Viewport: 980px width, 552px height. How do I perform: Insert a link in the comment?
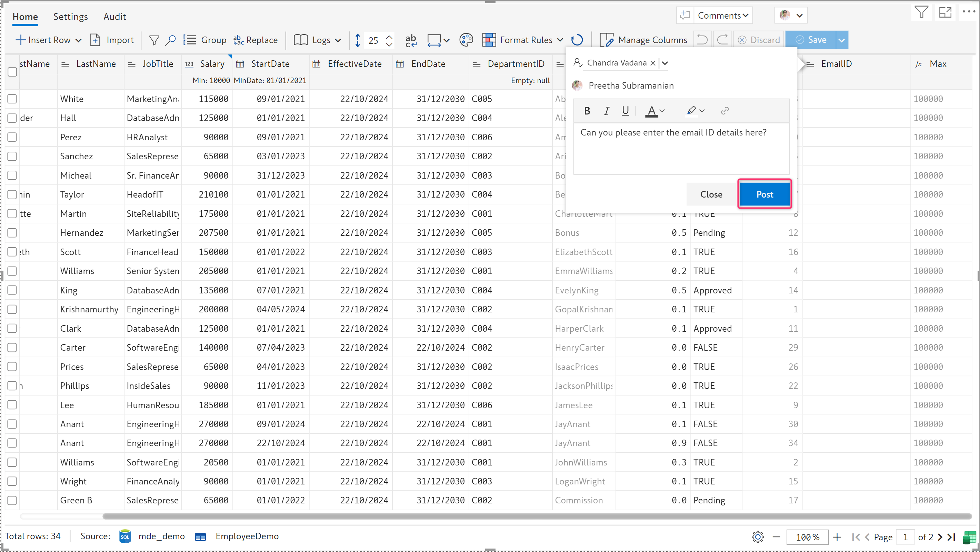(x=724, y=111)
